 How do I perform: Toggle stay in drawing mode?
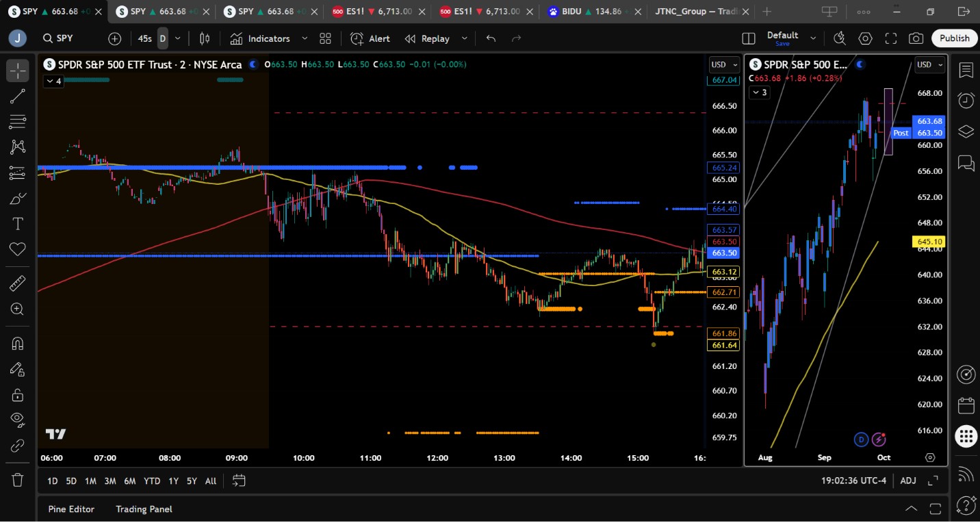[18, 369]
